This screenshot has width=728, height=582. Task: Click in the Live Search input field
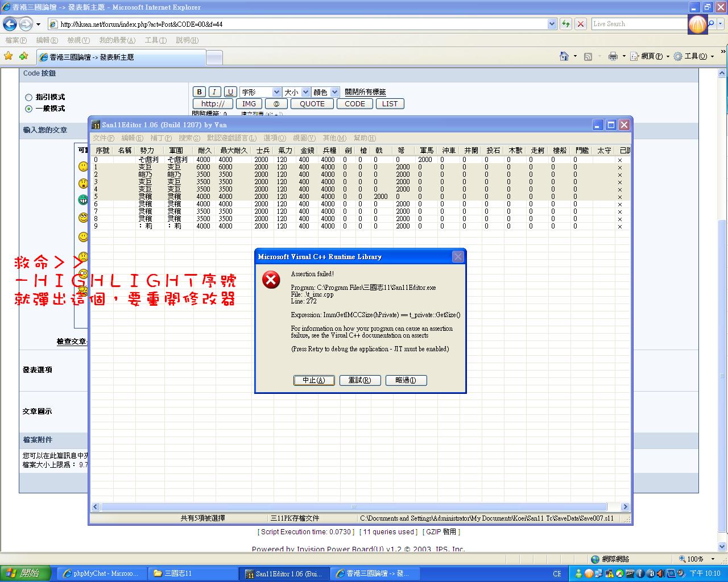[x=639, y=24]
